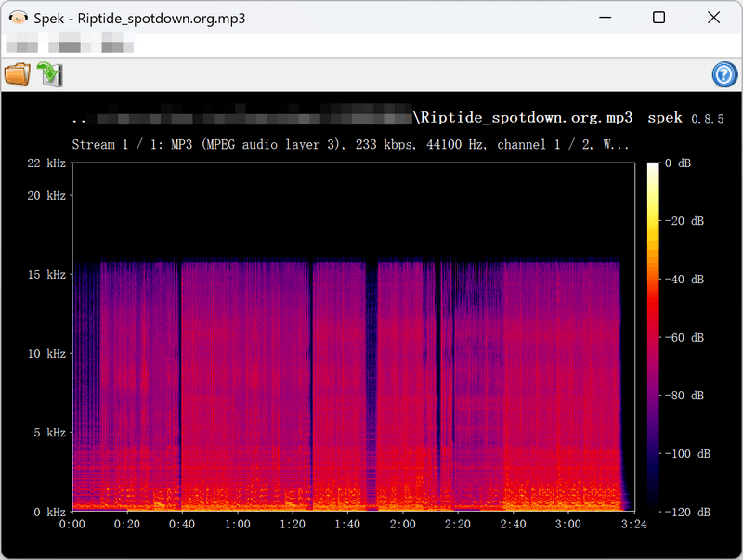Screen dimensions: 743x560
Task: Click the '-60 dB' scale label
Action: (x=684, y=338)
